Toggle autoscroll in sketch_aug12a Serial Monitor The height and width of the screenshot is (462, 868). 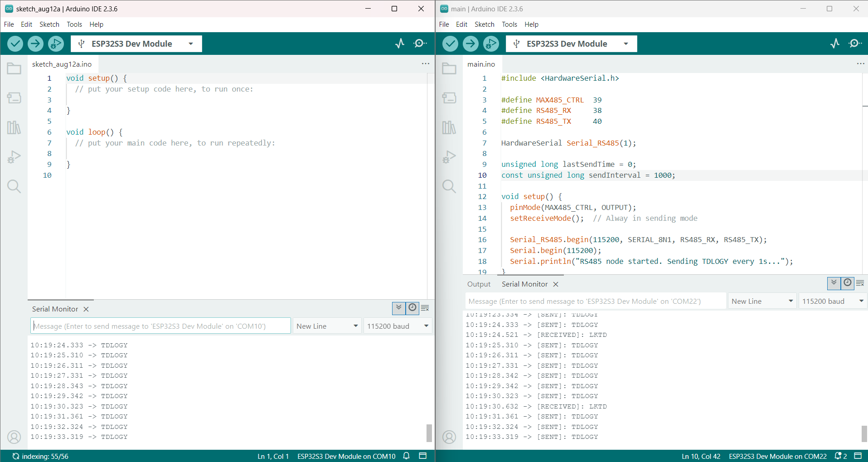(x=399, y=308)
